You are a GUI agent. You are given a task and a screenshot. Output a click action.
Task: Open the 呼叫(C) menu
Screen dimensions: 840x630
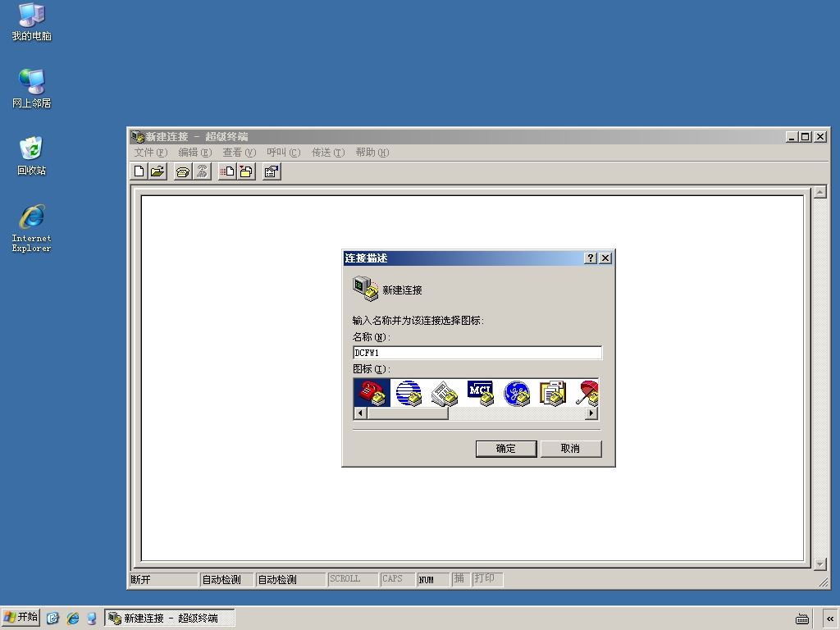284,153
